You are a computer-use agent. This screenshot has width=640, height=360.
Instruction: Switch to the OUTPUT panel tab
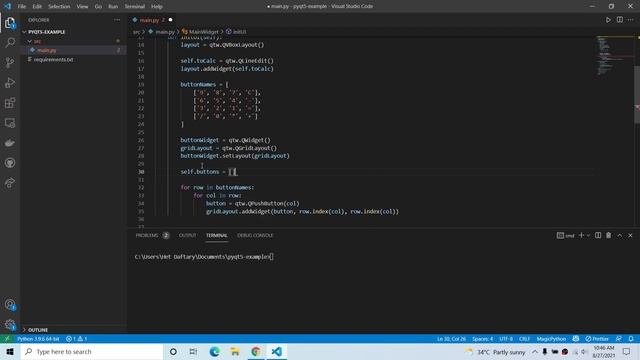[x=188, y=236]
